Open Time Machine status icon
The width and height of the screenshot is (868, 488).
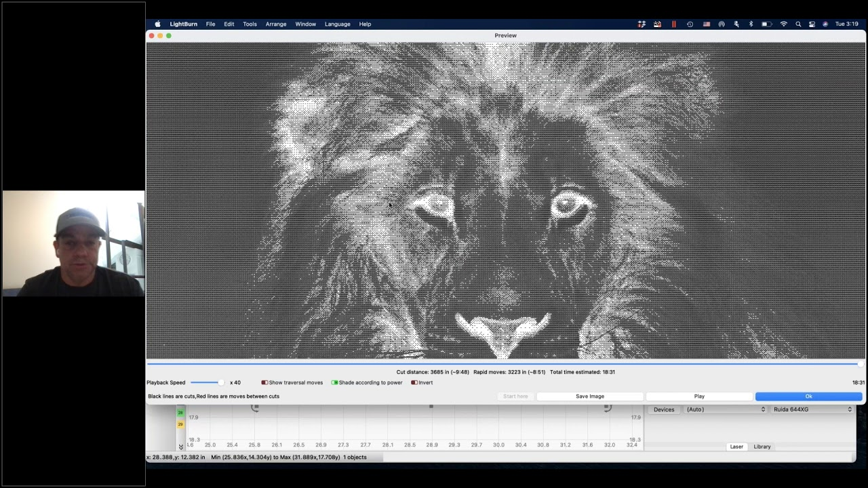pyautogui.click(x=690, y=24)
